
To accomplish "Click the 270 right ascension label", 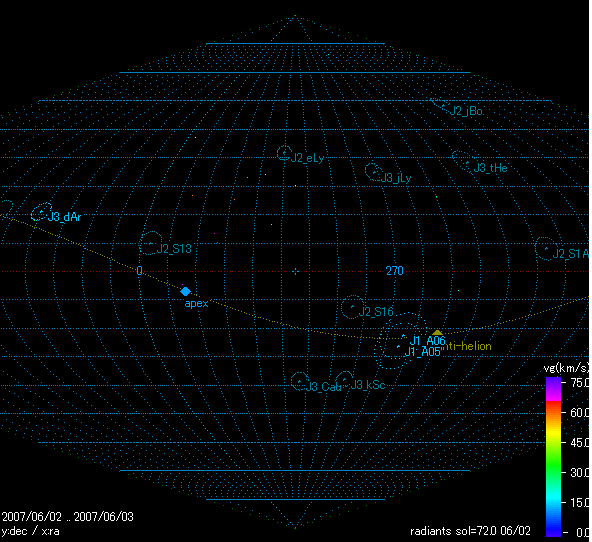I will click(x=395, y=271).
